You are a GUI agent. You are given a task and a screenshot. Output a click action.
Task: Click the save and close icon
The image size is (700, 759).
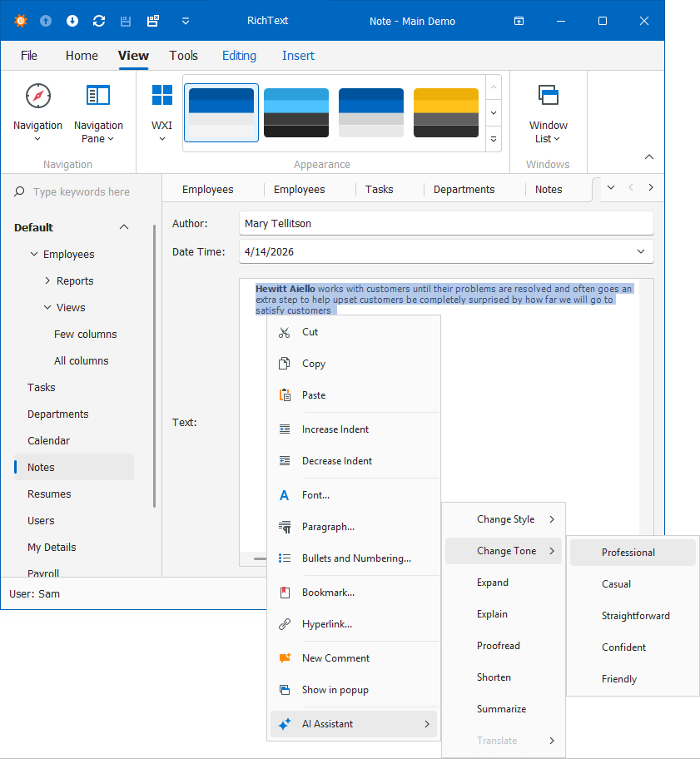click(x=153, y=21)
